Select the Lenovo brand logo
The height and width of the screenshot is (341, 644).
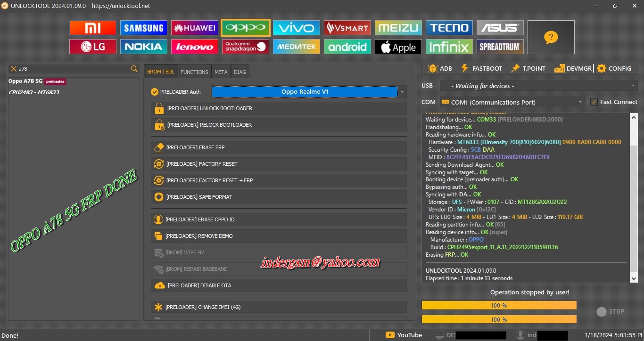pos(194,47)
